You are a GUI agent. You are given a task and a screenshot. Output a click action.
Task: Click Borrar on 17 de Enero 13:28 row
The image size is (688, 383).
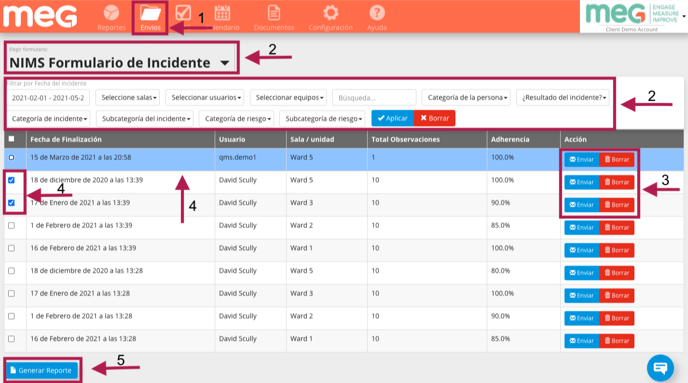pyautogui.click(x=616, y=295)
